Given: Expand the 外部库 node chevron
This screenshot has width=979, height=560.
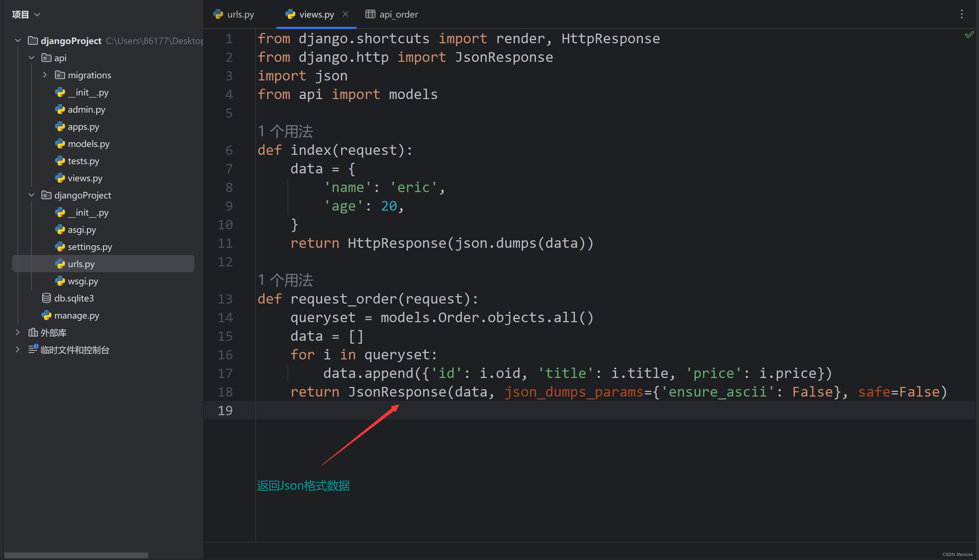Looking at the screenshot, I should [18, 332].
